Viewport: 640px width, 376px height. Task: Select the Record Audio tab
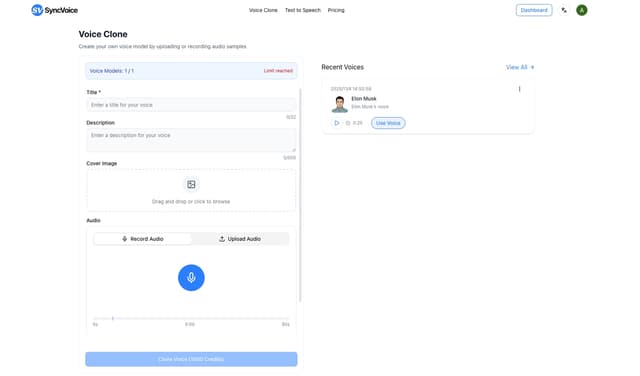(142, 239)
